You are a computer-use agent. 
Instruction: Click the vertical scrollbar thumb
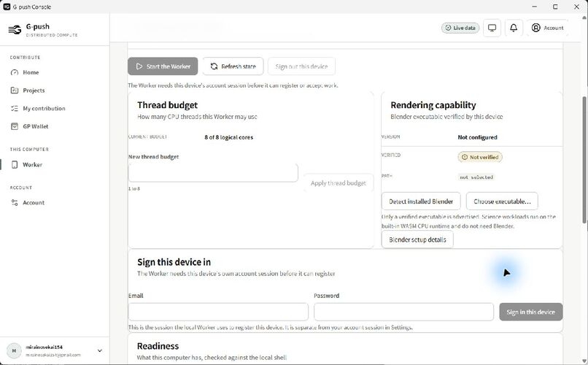tap(584, 160)
